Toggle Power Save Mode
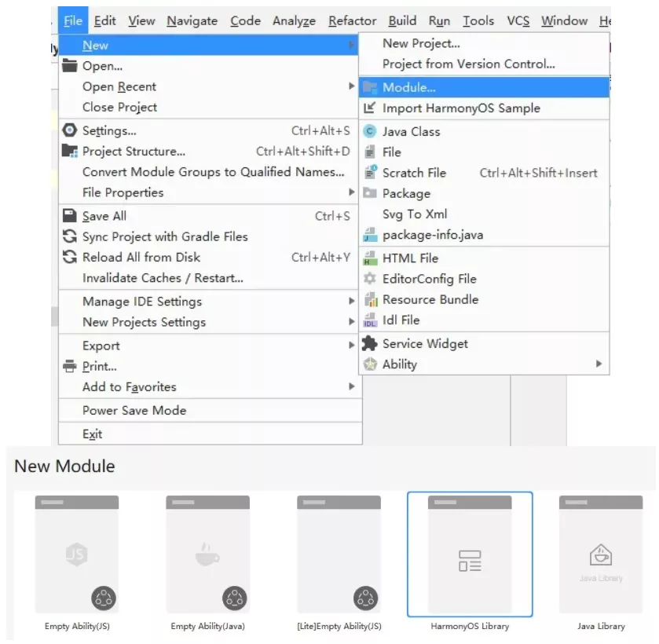Viewport: 659px width, 644px height. pos(211,410)
